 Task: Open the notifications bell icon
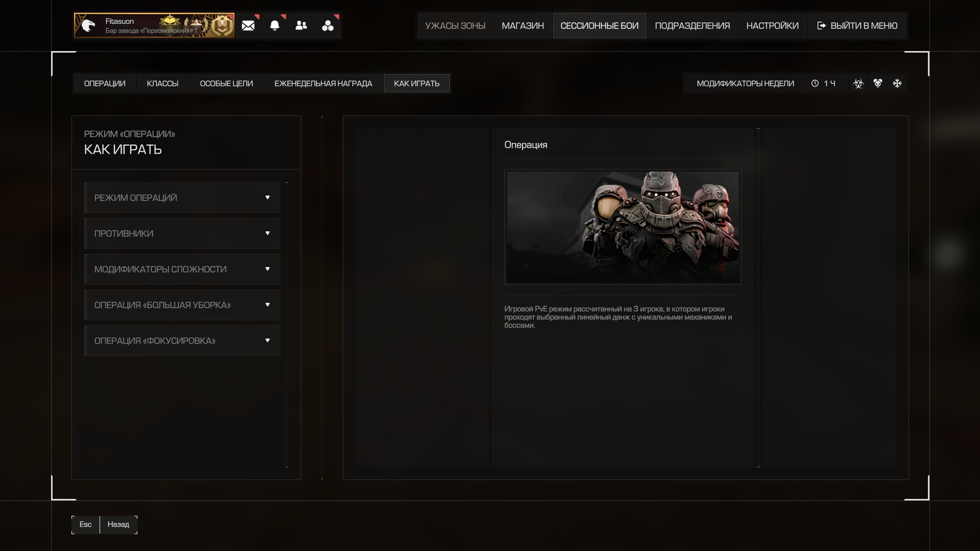point(275,26)
